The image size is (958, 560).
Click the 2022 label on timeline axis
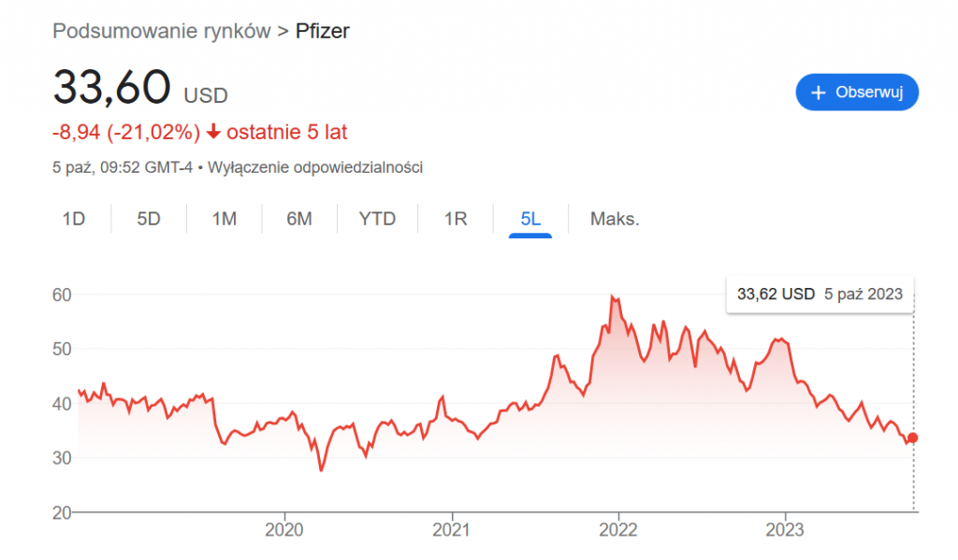coord(618,530)
